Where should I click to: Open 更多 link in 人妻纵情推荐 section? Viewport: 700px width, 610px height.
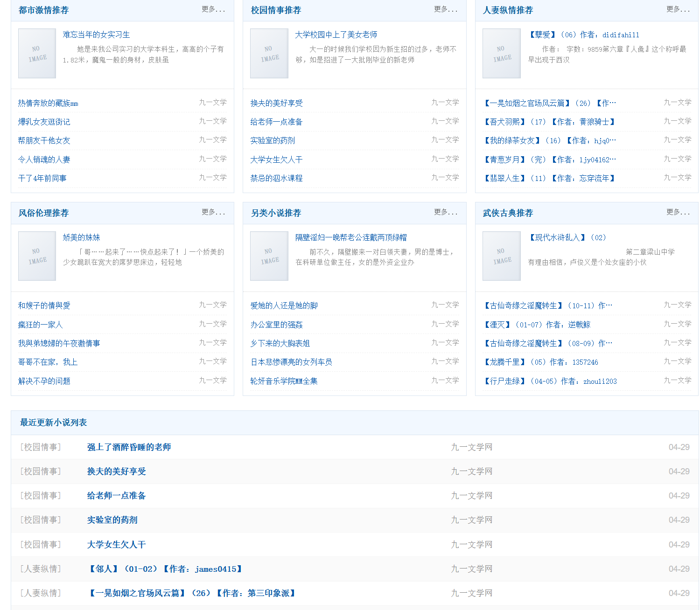coord(678,9)
